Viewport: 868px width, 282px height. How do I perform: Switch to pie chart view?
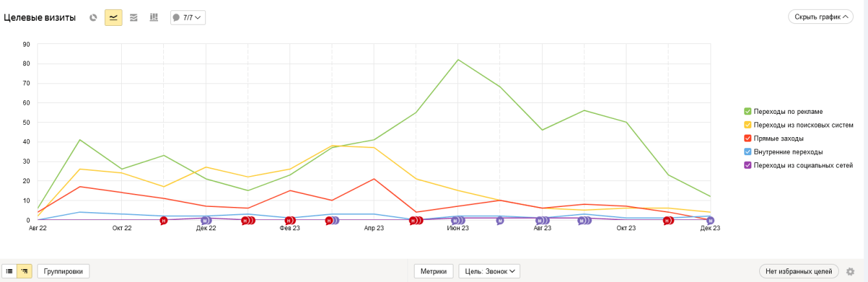pos(93,17)
